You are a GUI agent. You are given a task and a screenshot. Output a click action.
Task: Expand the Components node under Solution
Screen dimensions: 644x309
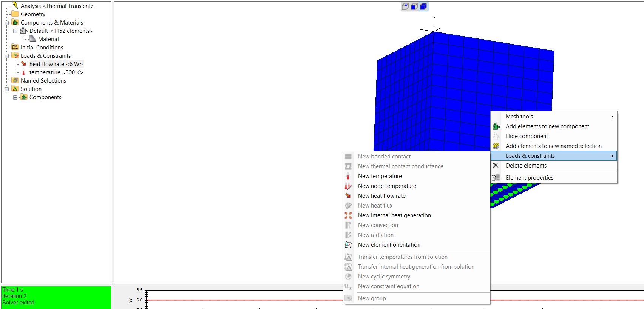15,97
